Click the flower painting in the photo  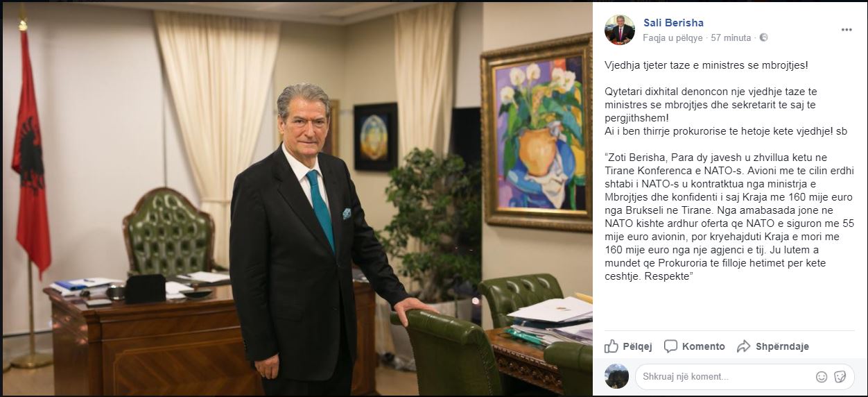click(x=537, y=132)
